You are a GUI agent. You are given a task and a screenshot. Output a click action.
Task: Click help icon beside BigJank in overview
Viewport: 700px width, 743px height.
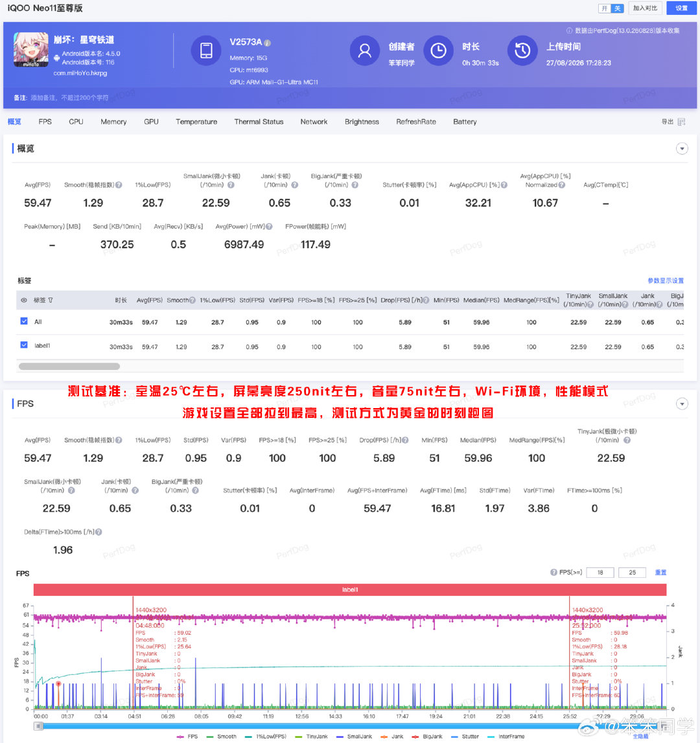355,185
